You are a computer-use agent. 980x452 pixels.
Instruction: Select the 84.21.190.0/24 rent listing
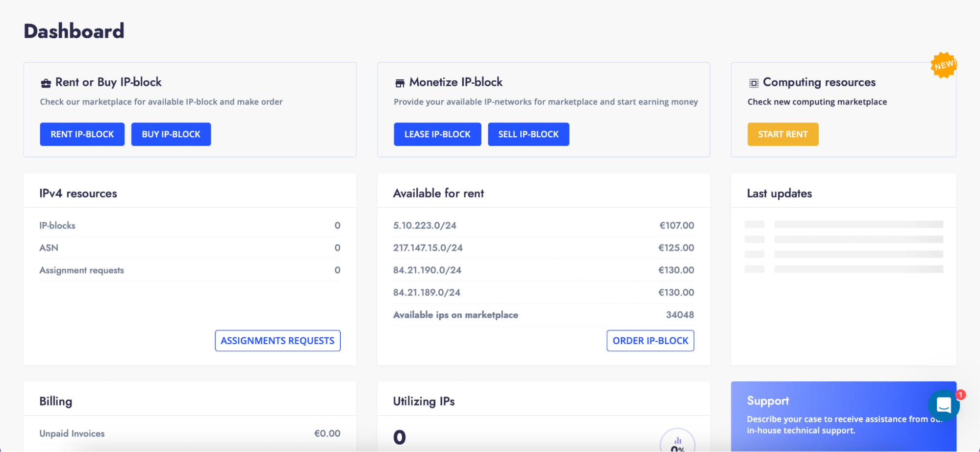[x=427, y=270]
